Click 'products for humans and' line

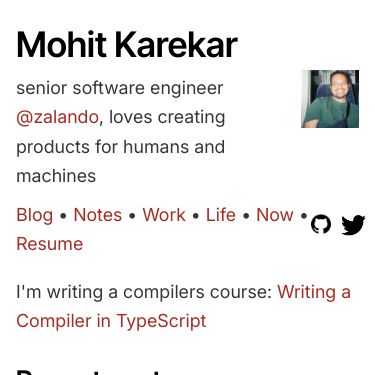tap(121, 147)
